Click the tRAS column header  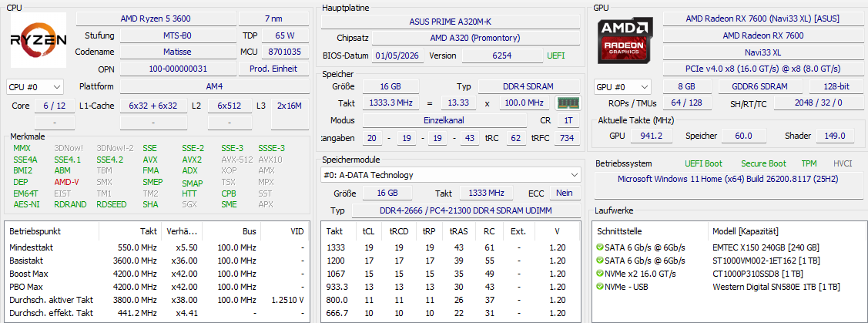coord(458,231)
